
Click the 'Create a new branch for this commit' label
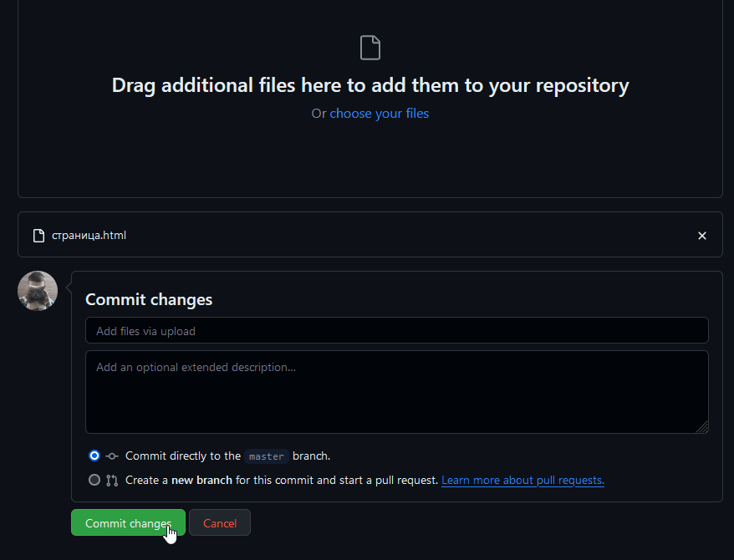(281, 481)
